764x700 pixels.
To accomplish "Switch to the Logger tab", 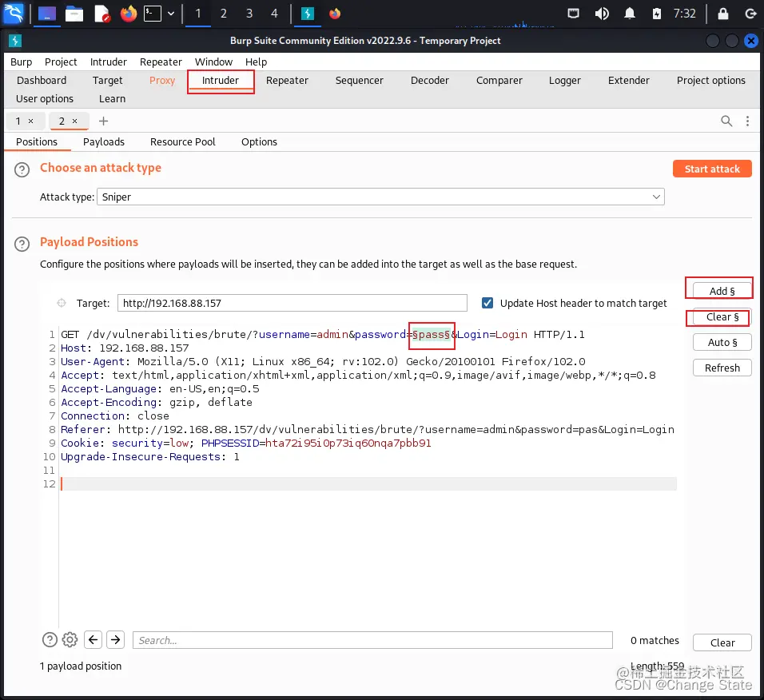I will point(565,81).
